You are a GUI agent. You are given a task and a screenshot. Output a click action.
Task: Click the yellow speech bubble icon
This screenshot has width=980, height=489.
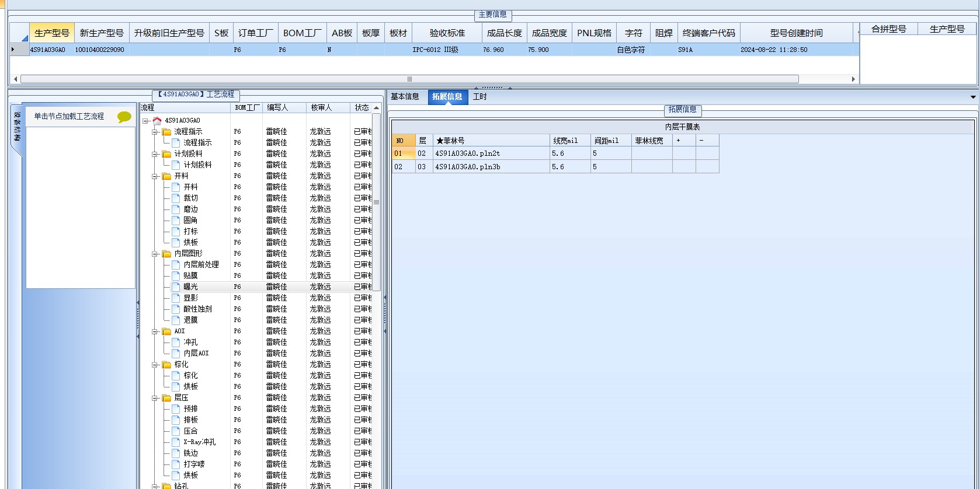(x=124, y=117)
